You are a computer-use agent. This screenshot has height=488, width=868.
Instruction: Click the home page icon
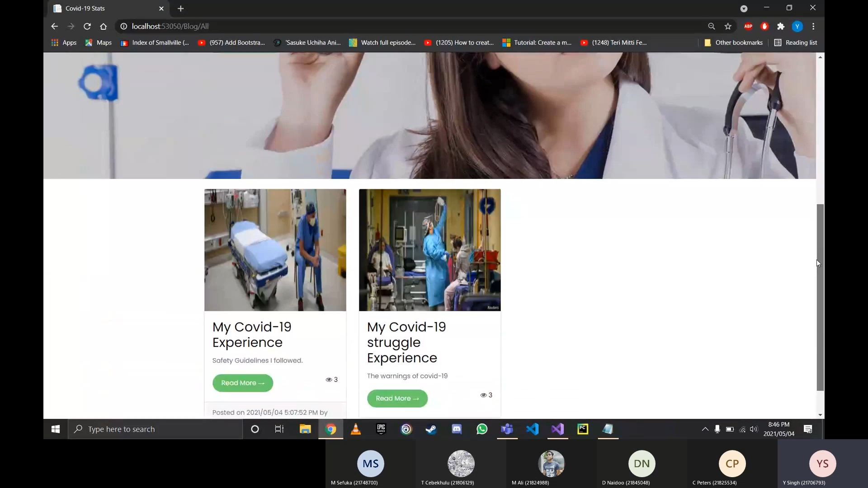(x=104, y=26)
